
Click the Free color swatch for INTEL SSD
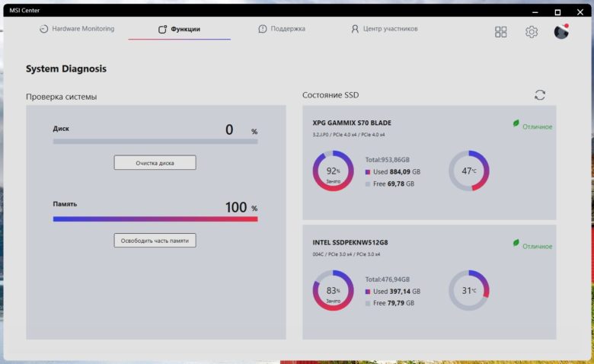pyautogui.click(x=368, y=303)
